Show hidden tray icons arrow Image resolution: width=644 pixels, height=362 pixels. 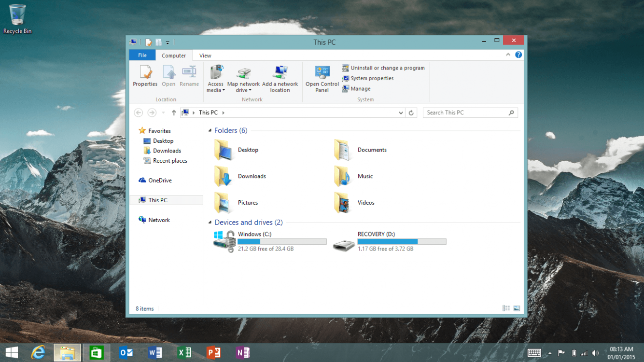(x=549, y=353)
